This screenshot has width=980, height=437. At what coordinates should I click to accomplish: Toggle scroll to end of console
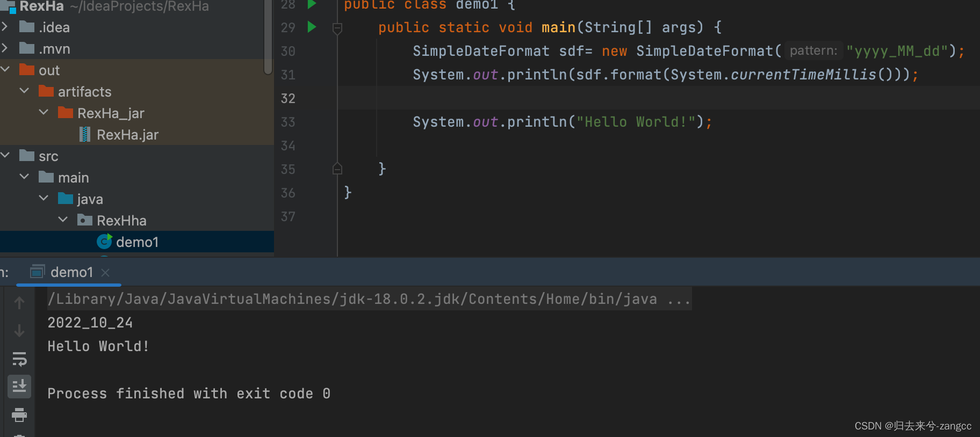[x=19, y=387]
